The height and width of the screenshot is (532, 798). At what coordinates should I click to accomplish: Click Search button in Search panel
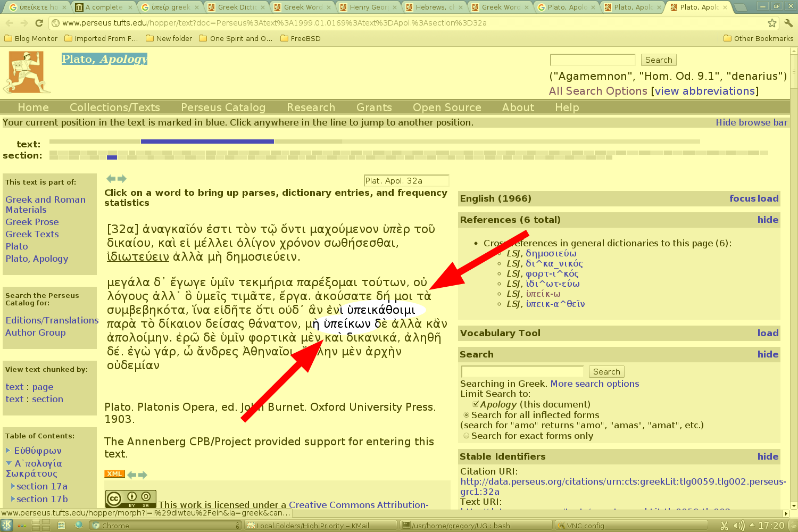point(606,372)
